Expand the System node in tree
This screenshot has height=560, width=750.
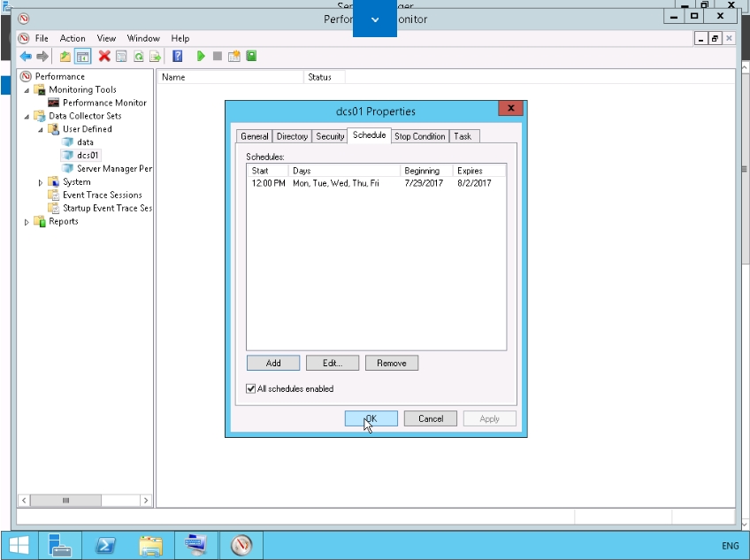coord(41,182)
